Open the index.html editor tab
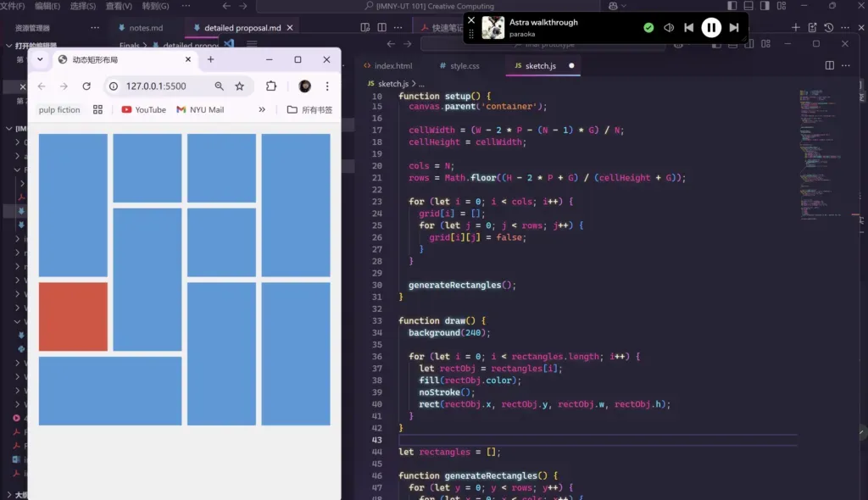The width and height of the screenshot is (868, 500). pos(388,65)
